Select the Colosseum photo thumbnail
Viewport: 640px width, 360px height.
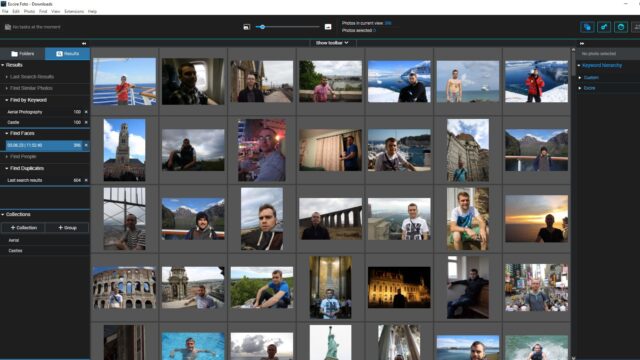(124, 287)
